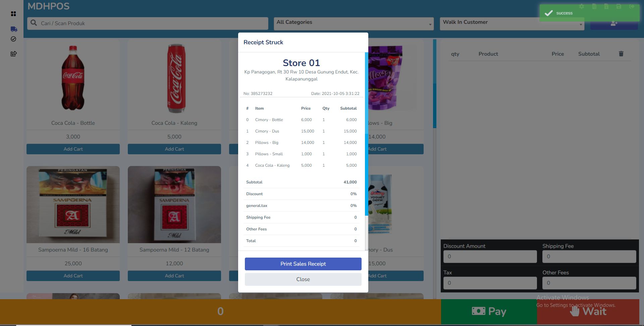This screenshot has width=644, height=326.
Task: Click receipt number No: 385273232
Action: coord(258,94)
